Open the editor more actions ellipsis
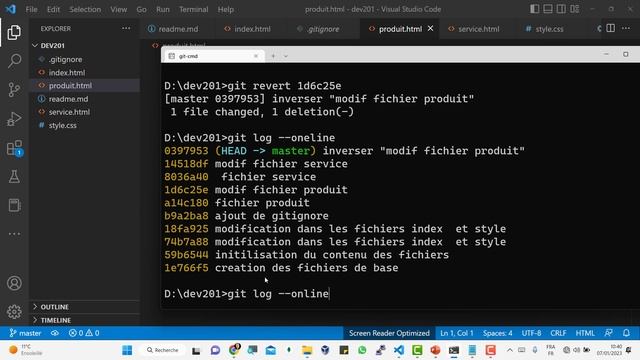Screen dimensions: 640x360 click(626, 28)
